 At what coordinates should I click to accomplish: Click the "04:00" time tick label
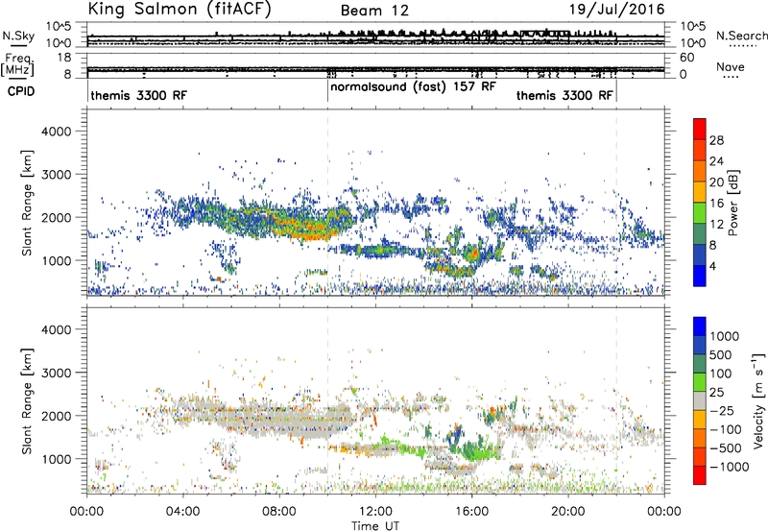click(182, 512)
